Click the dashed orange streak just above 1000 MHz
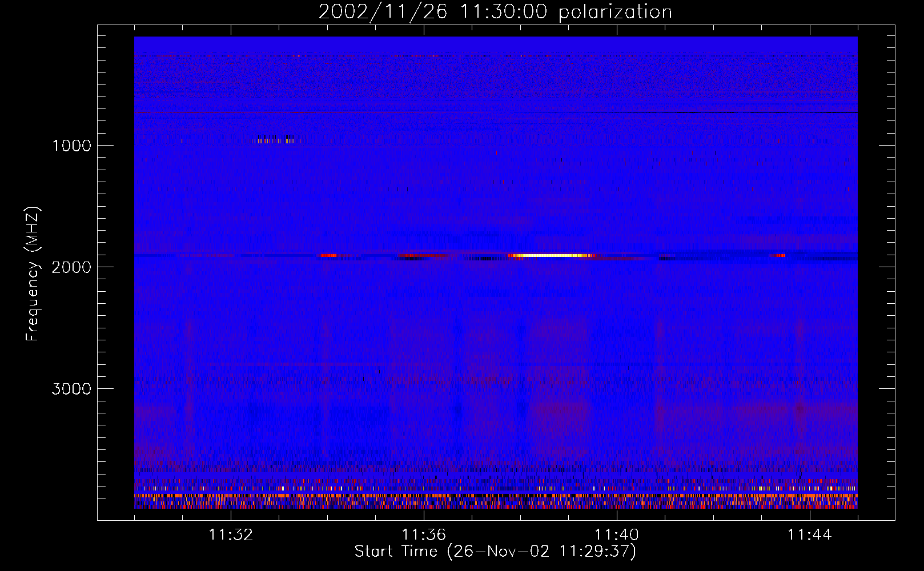The width and height of the screenshot is (924, 571). coord(275,140)
